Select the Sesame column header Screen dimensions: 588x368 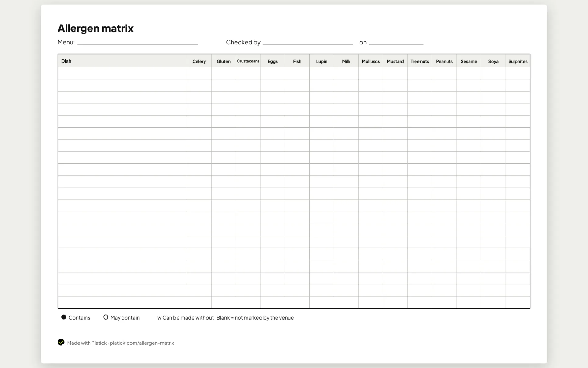[469, 61]
